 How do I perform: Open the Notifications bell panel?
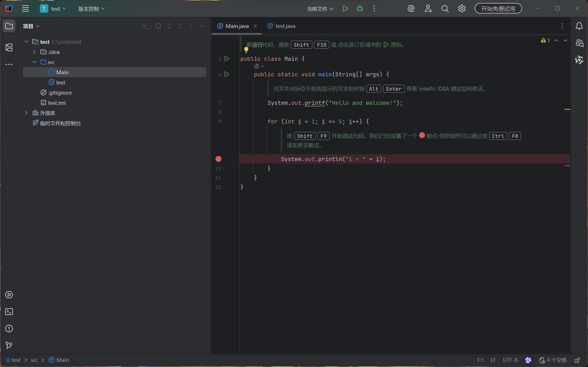click(x=579, y=26)
